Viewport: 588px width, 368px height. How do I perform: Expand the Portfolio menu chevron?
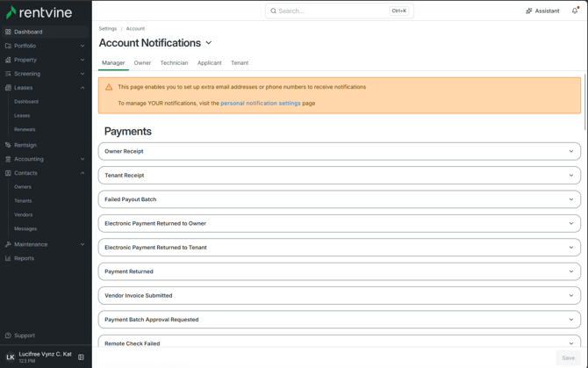(x=82, y=46)
